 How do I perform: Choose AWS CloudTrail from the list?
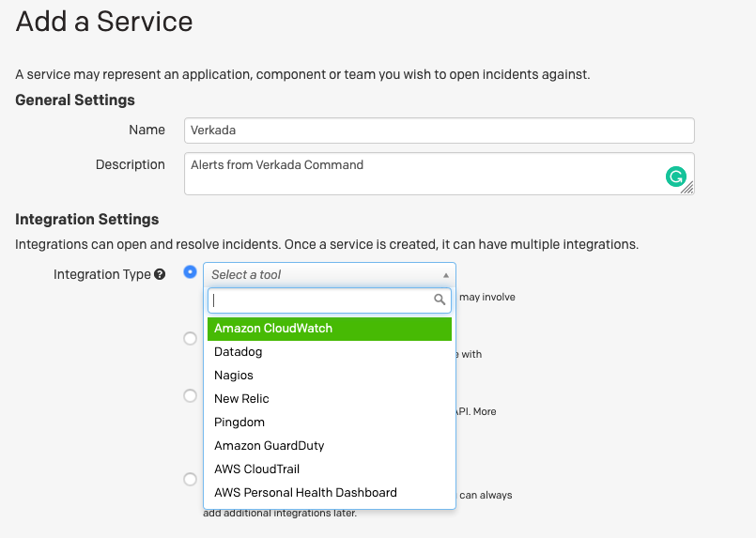[330, 469]
